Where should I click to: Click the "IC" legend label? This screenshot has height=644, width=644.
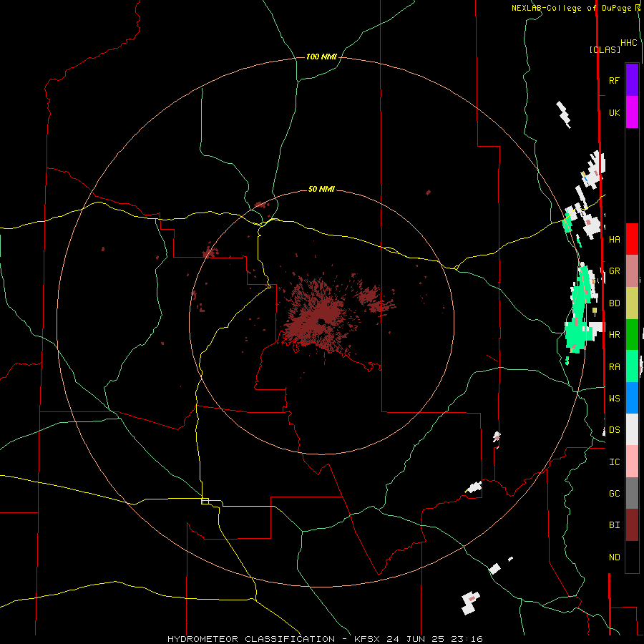pyautogui.click(x=614, y=462)
